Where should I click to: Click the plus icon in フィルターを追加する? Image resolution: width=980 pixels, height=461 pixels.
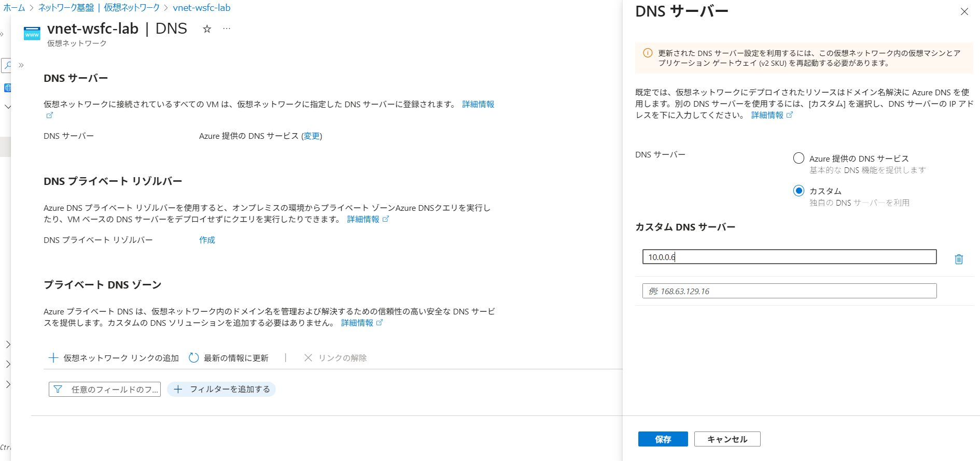click(178, 390)
